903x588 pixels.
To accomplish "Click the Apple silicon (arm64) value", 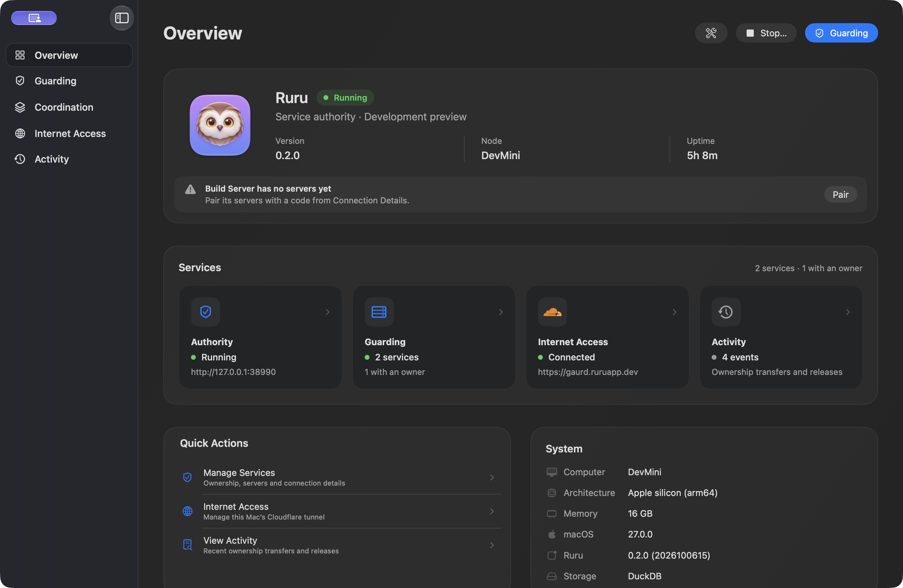I will coord(672,493).
